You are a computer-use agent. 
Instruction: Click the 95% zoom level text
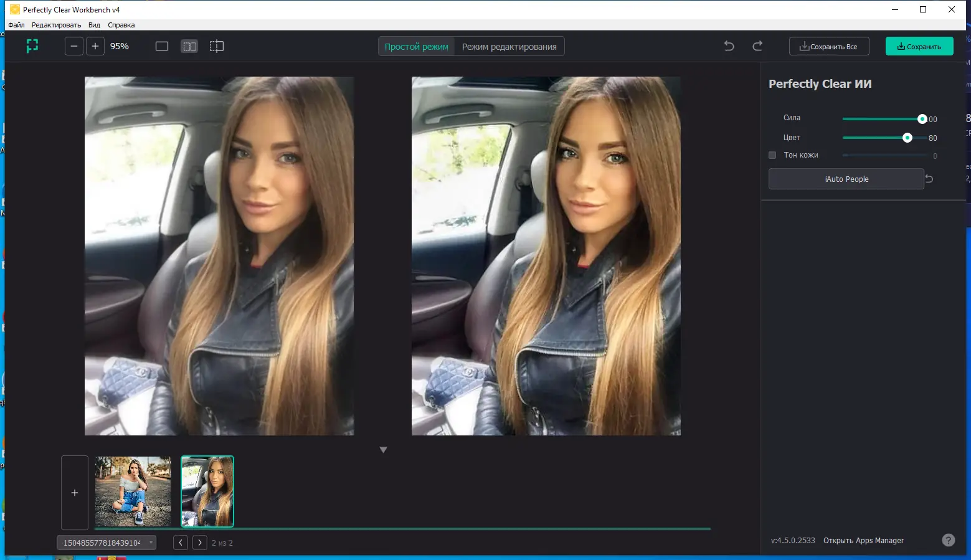[120, 46]
